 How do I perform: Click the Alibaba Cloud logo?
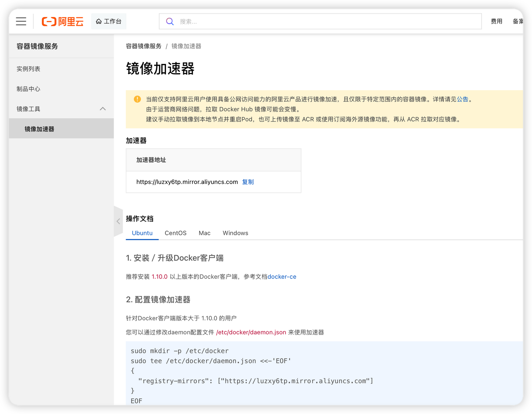(62, 21)
